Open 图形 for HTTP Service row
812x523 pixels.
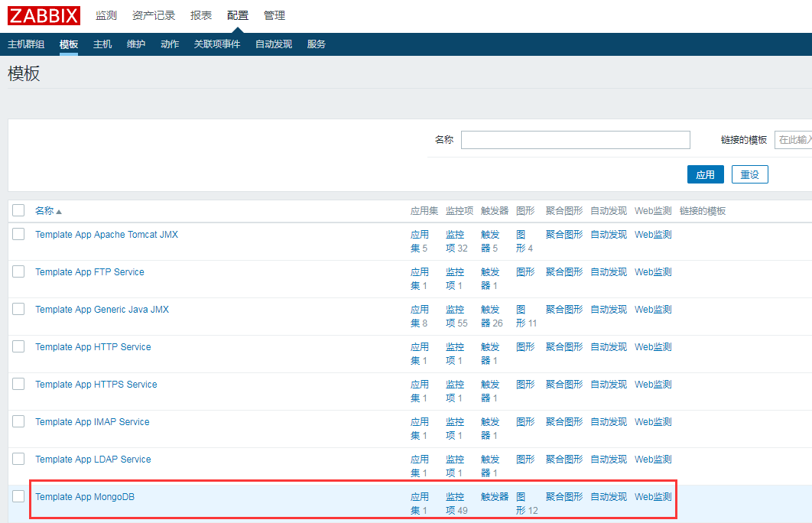tap(525, 347)
